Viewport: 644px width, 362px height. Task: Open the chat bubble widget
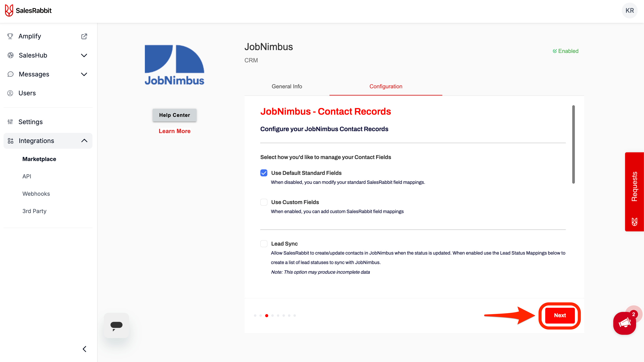[x=117, y=326]
